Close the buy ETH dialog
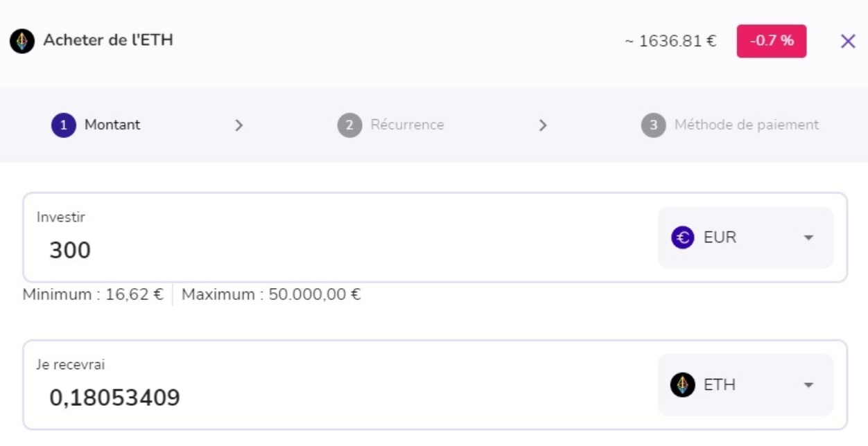The image size is (868, 446). (x=847, y=42)
